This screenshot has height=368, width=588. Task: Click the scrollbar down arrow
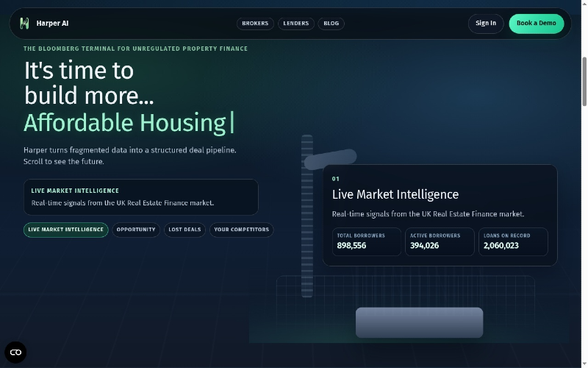[584, 365]
